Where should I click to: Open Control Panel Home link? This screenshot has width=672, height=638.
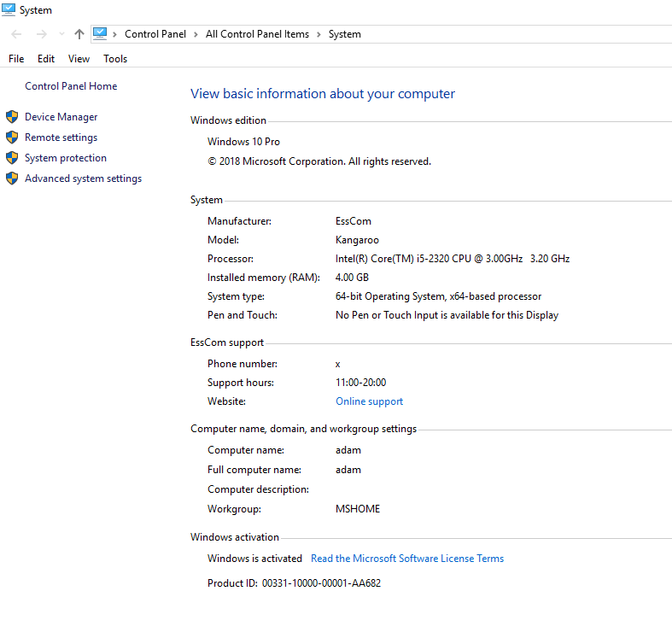(x=71, y=86)
